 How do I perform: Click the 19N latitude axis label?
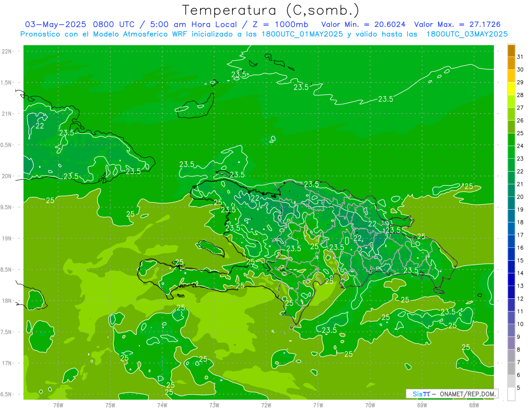7,239
